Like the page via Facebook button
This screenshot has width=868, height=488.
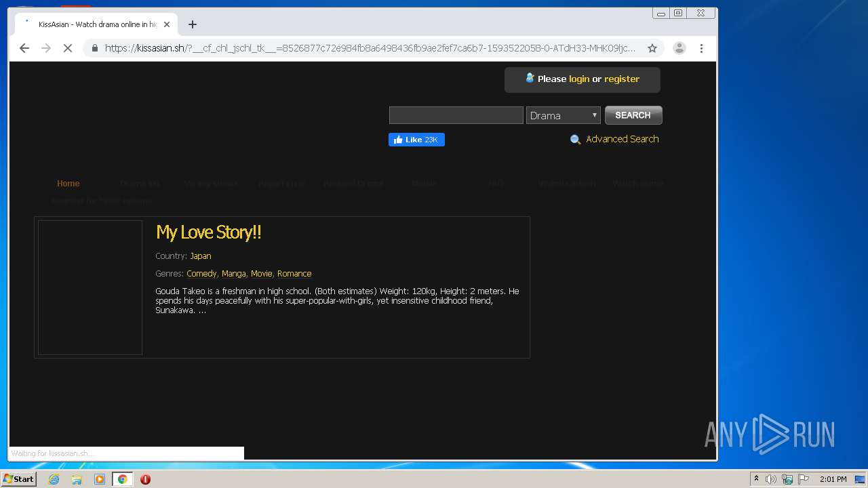[416, 140]
